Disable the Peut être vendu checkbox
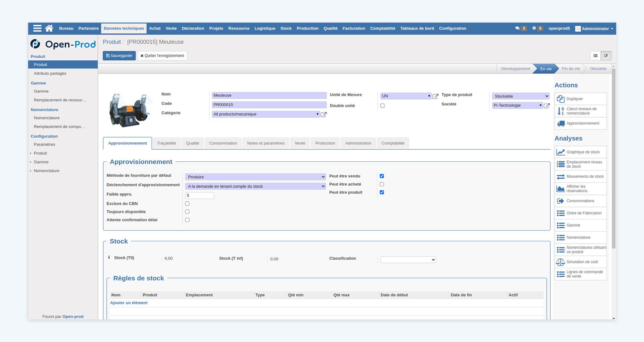 [x=382, y=176]
